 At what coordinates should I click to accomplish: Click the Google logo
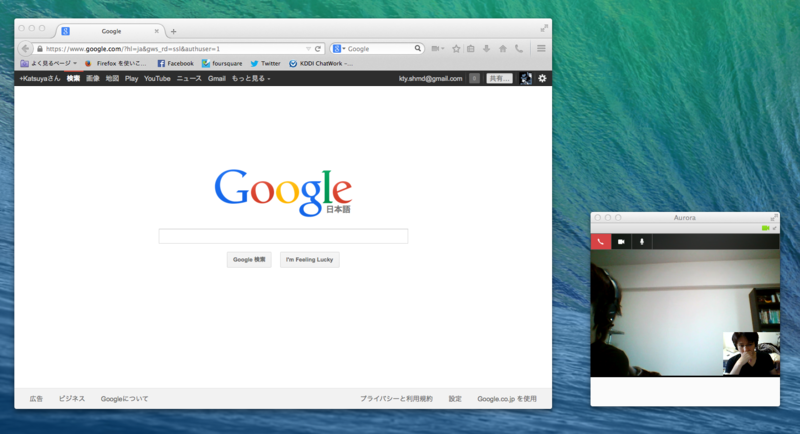pyautogui.click(x=283, y=192)
